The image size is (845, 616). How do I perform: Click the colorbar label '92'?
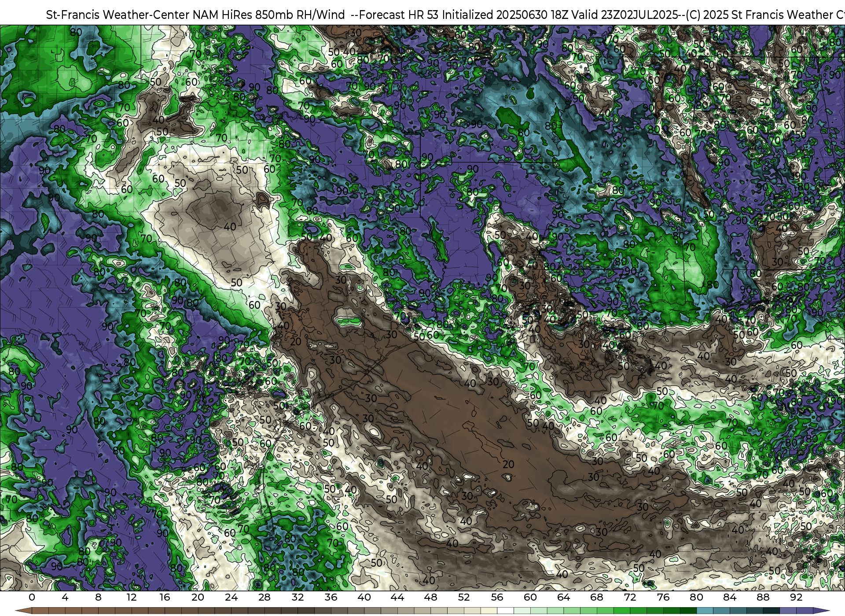coord(796,597)
